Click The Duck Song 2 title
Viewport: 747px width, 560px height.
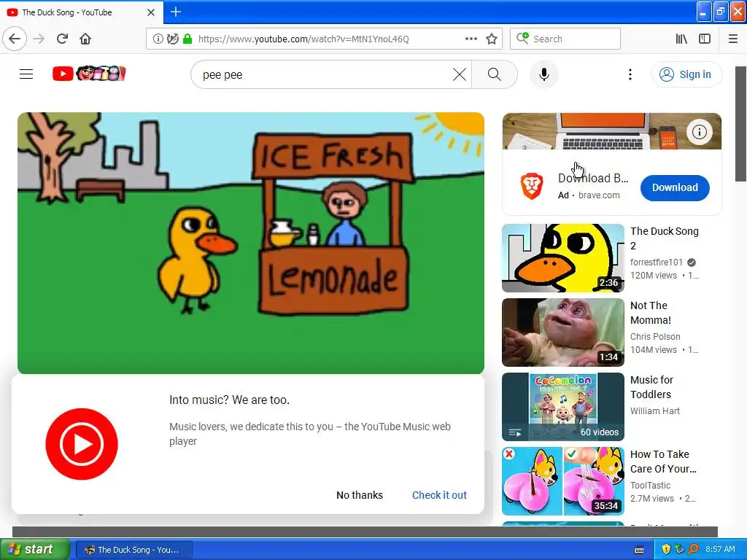pyautogui.click(x=664, y=238)
